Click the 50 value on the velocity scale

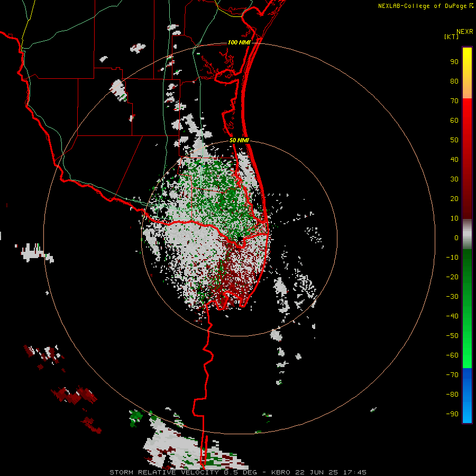(454, 140)
